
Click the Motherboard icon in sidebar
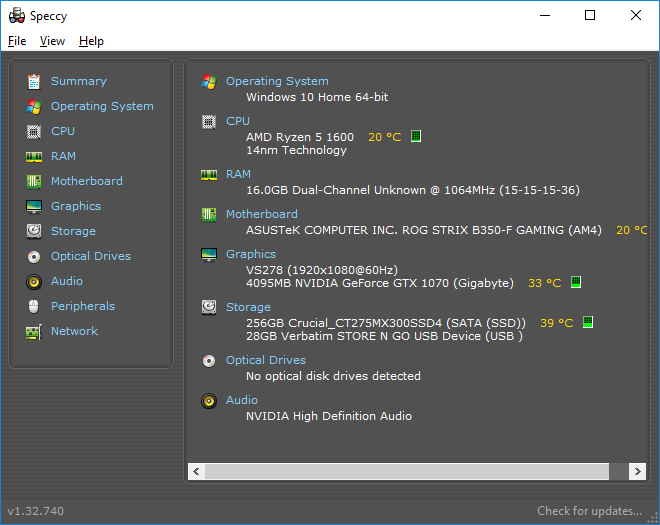34,181
